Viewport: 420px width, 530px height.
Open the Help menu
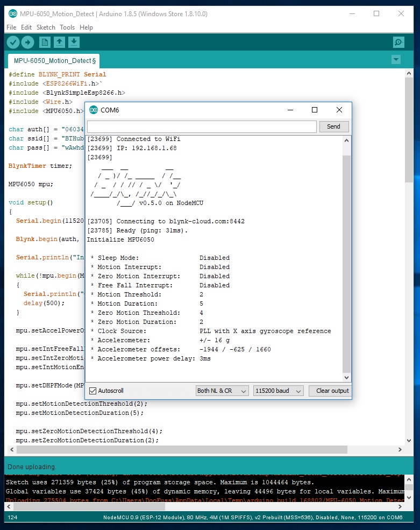[x=86, y=27]
